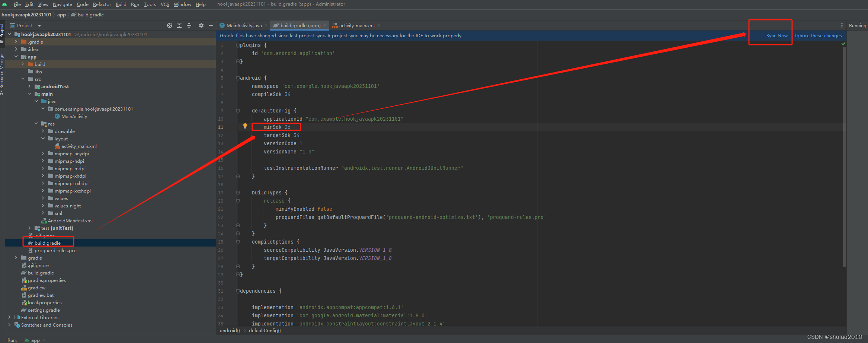This screenshot has width=868, height=343.
Task: Select defaultConfig{} in the breadcrumb bar
Action: pos(265,330)
